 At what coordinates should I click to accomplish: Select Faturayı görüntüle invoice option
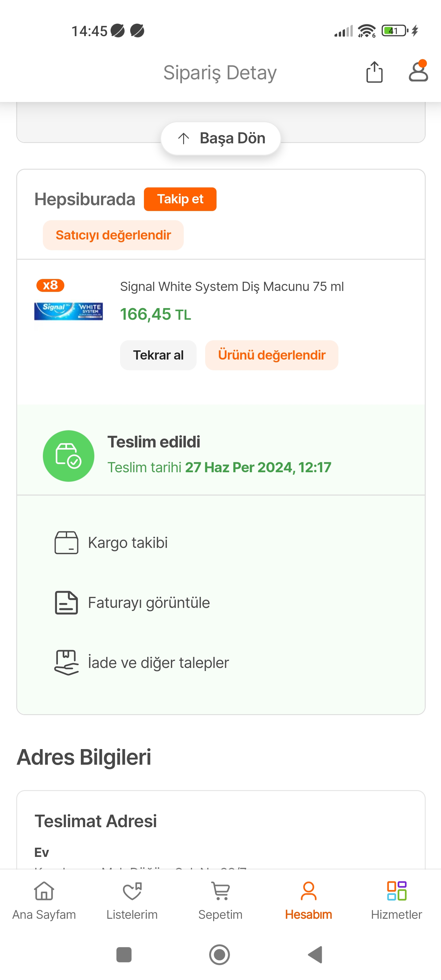click(149, 603)
